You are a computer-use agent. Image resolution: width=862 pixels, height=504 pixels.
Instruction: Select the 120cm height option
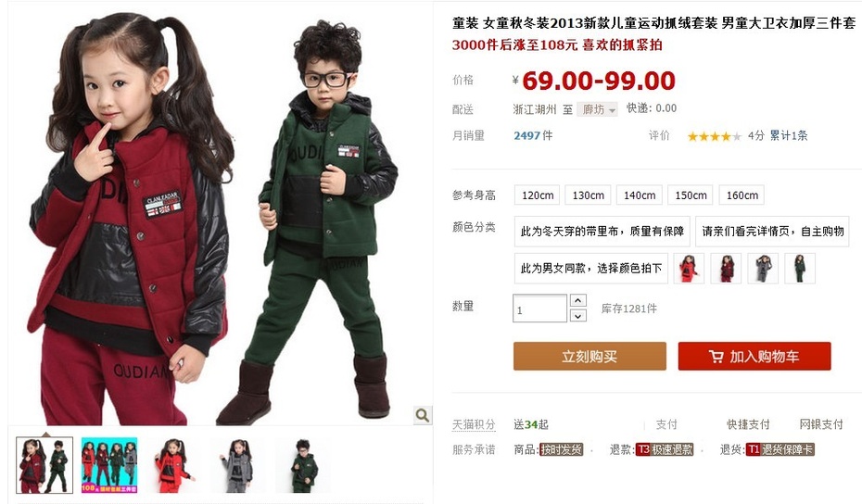click(537, 195)
